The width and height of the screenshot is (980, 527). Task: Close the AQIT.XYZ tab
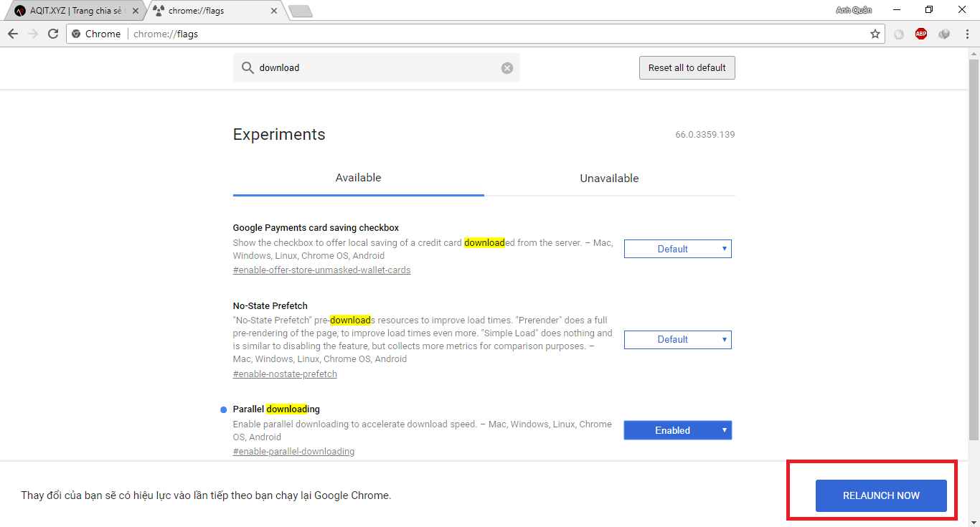pyautogui.click(x=136, y=11)
